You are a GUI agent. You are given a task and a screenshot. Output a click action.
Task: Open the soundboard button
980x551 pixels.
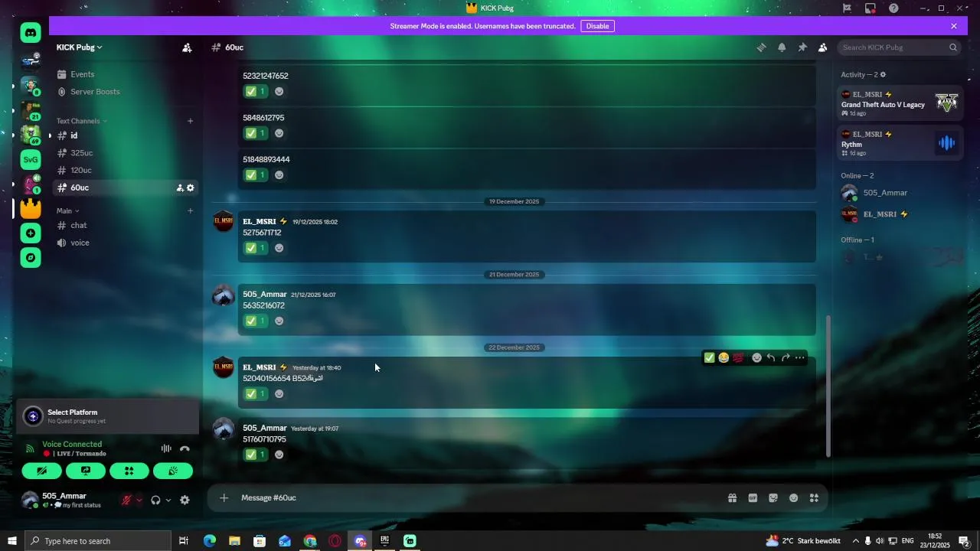point(172,471)
